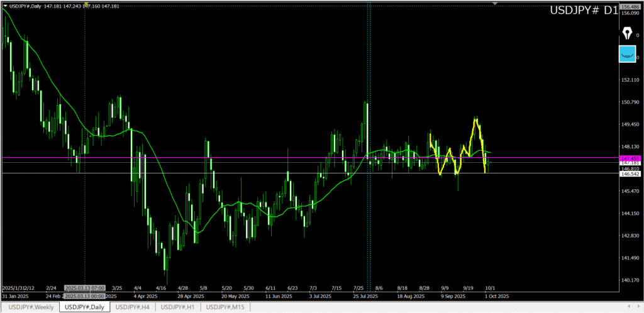644x313 pixels.
Task: Click the gray chart shift triangle marker
Action: [496, 4]
